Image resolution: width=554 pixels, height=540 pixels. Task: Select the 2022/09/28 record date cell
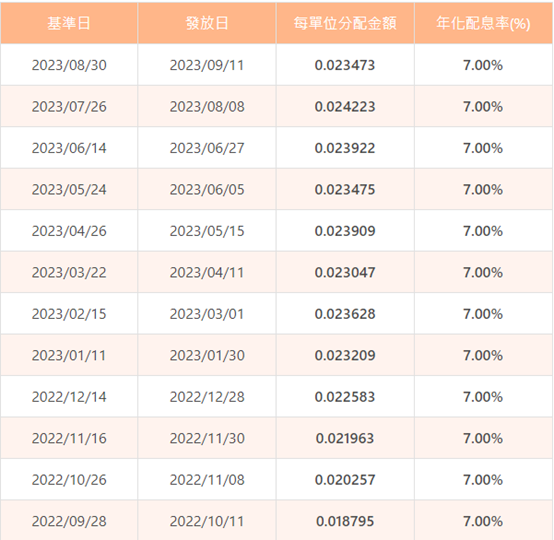click(x=69, y=521)
